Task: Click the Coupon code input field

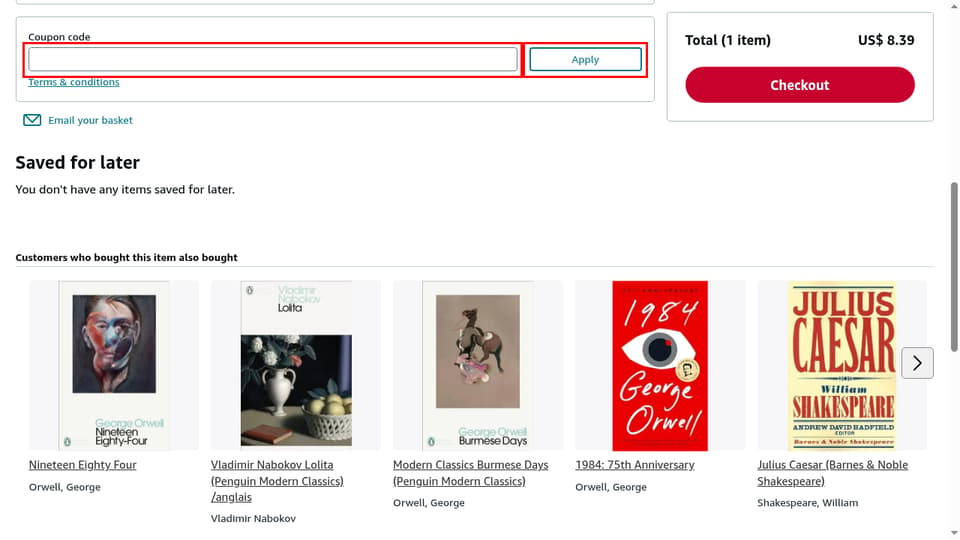Action: coord(272,59)
